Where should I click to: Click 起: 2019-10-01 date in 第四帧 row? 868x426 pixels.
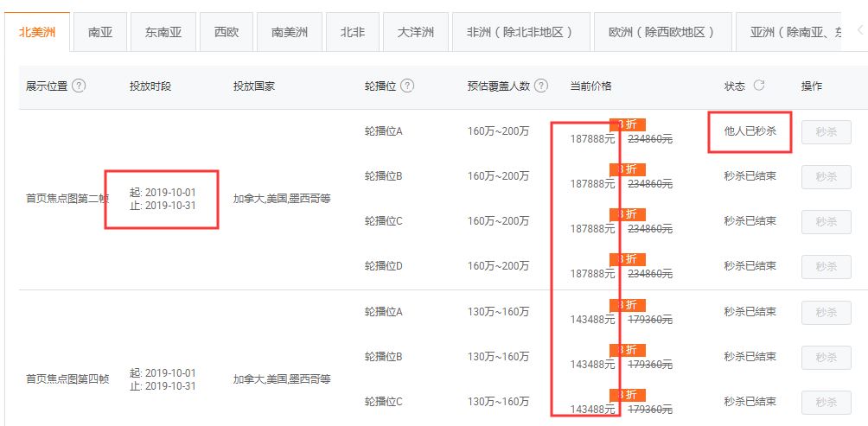tap(163, 373)
